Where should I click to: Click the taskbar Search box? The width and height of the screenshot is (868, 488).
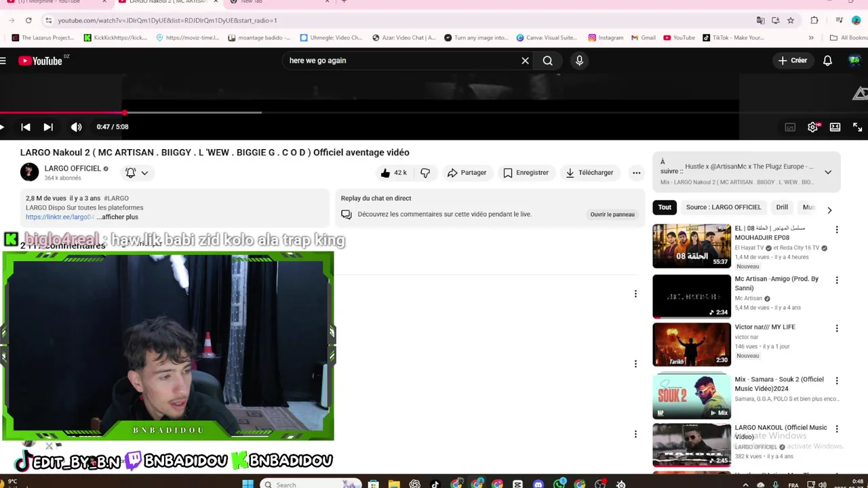pos(310,484)
